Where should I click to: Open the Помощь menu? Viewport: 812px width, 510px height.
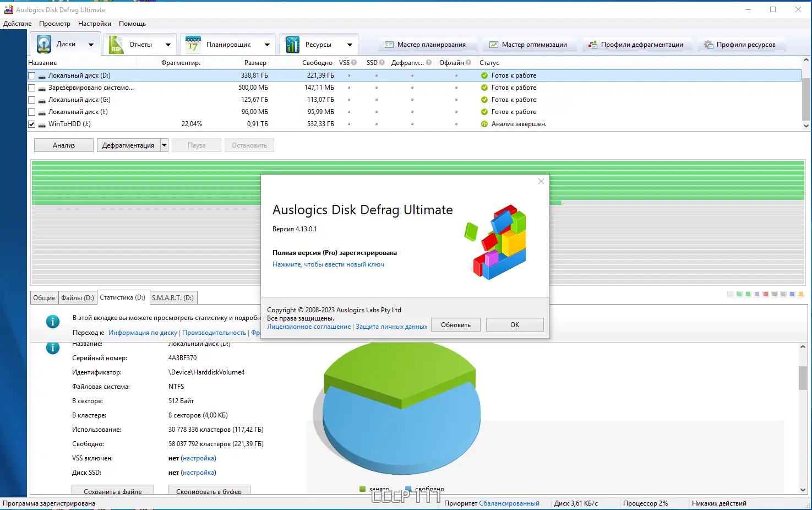click(133, 24)
